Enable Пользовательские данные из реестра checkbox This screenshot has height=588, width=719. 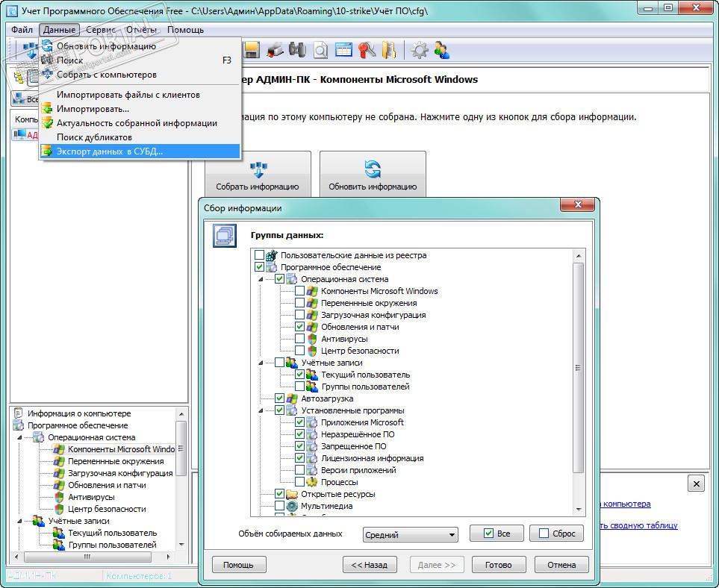click(x=259, y=254)
